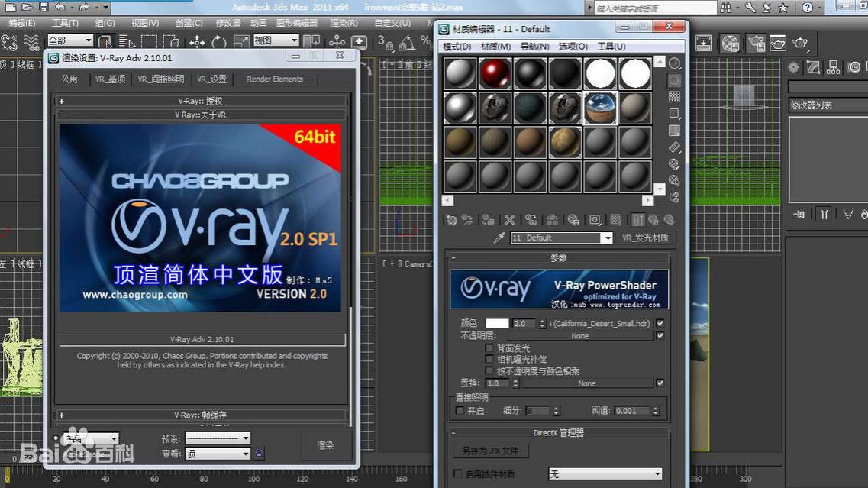Click Put Material to Scene icon

click(467, 221)
